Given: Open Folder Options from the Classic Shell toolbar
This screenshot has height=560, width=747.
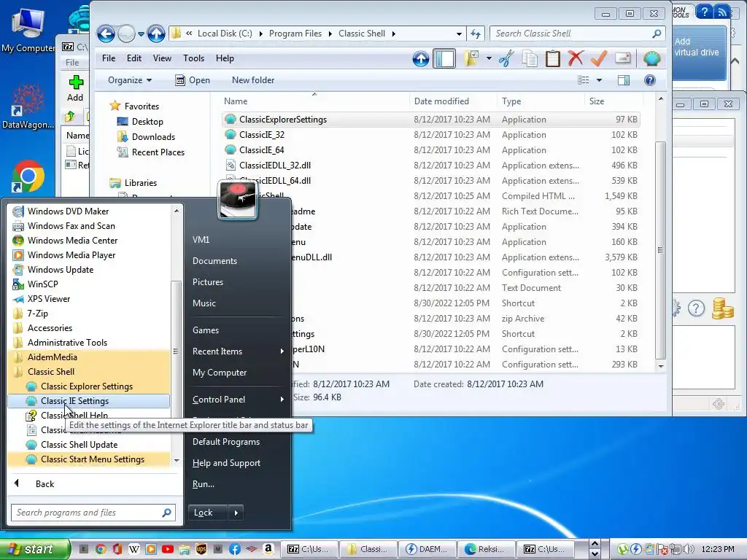Looking at the screenshot, I should point(471,58).
